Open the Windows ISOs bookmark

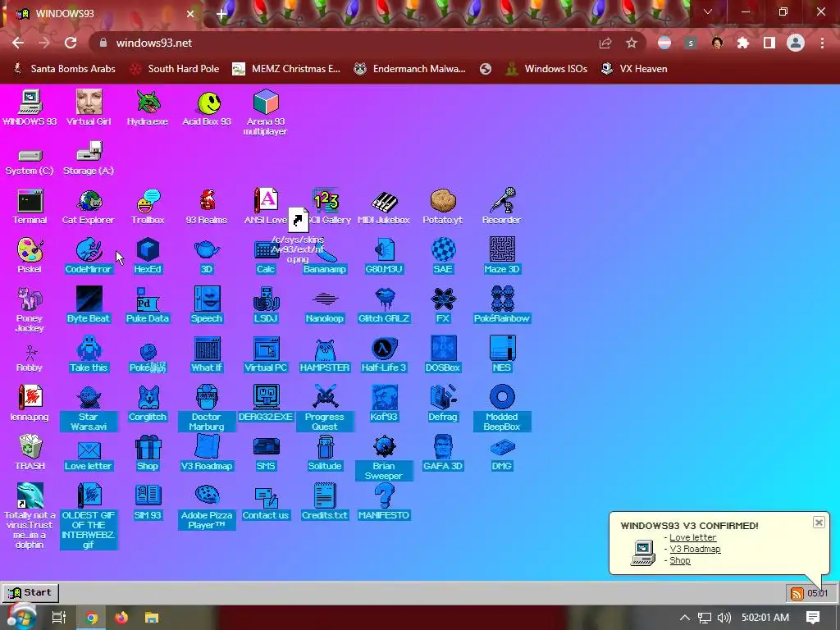click(546, 69)
